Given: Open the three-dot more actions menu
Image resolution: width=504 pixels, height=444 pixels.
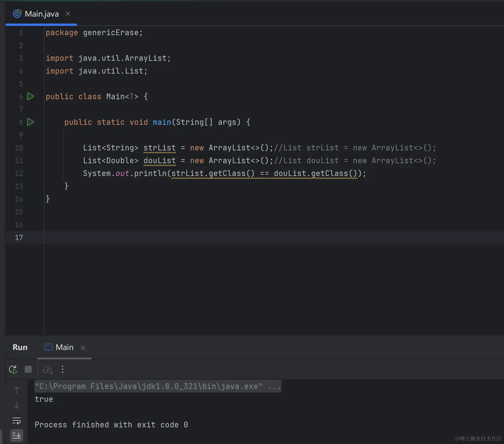Looking at the screenshot, I should [63, 370].
